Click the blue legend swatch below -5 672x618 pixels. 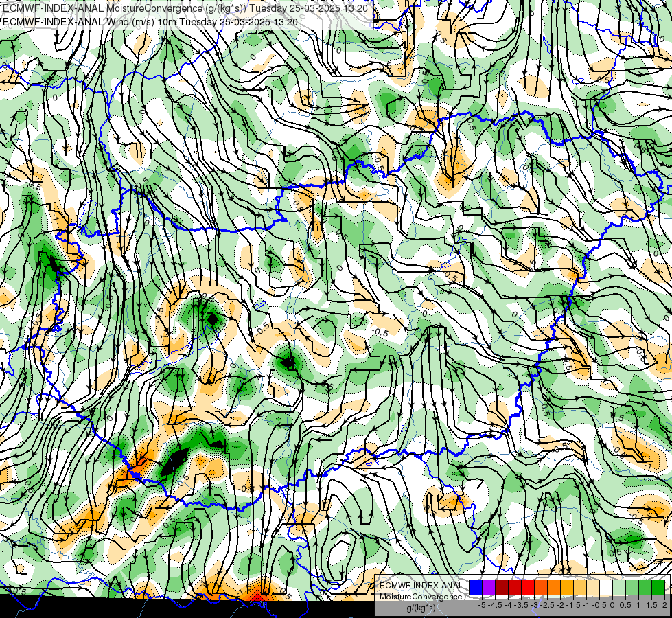click(x=476, y=588)
